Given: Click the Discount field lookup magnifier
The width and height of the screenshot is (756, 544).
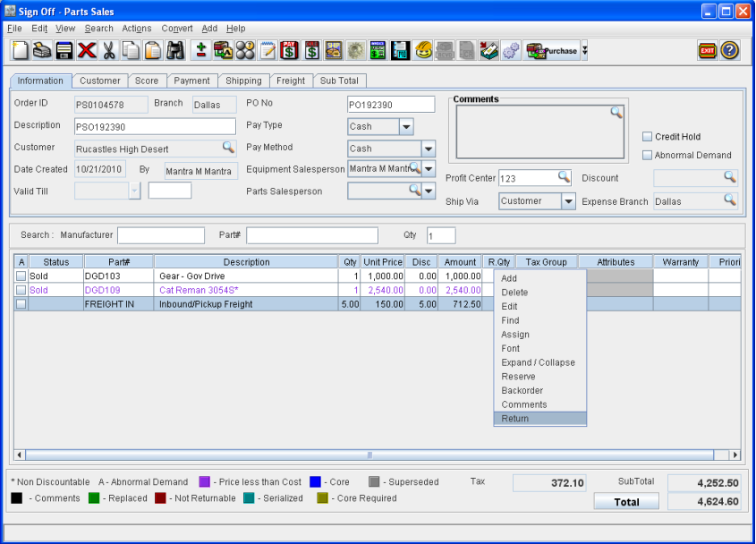Looking at the screenshot, I should click(x=730, y=176).
